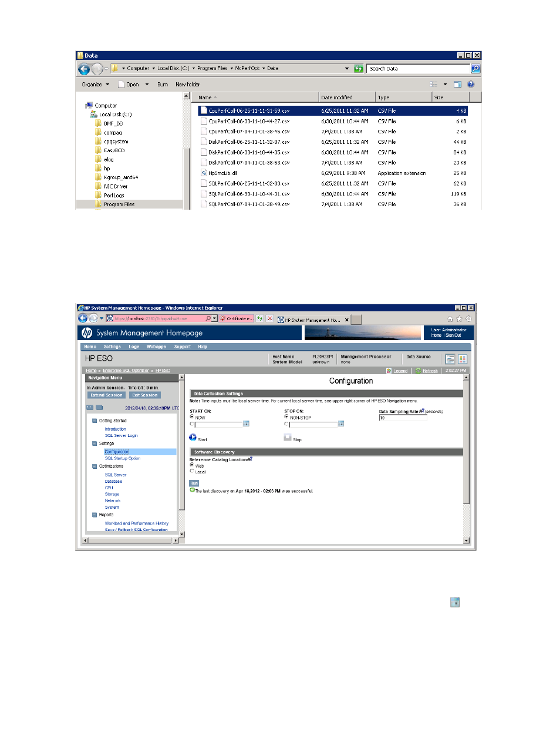
Task: Click New folder in Explorer toolbar
Action: click(188, 85)
